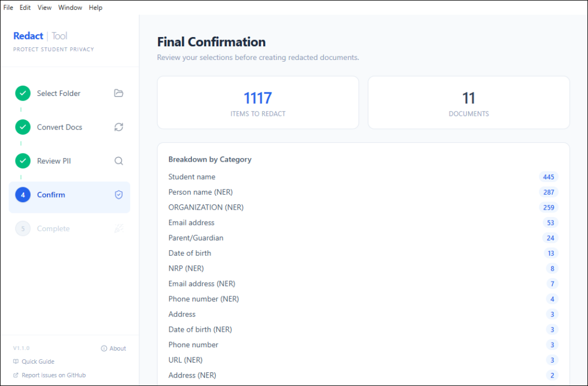588x386 pixels.
Task: Click the refresh icon beside Convert Docs
Action: (119, 127)
